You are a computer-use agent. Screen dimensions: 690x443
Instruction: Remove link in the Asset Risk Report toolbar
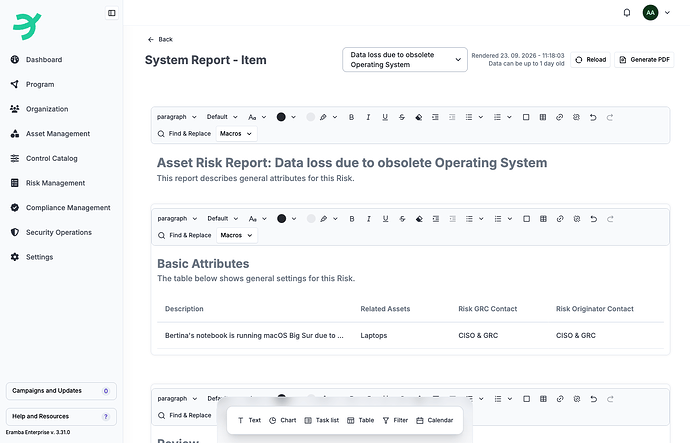tap(576, 117)
